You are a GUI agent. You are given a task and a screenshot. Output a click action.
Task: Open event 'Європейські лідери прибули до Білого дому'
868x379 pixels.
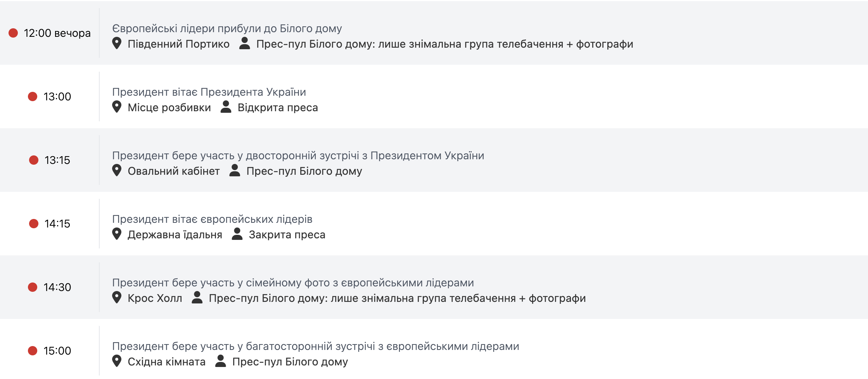[227, 29]
